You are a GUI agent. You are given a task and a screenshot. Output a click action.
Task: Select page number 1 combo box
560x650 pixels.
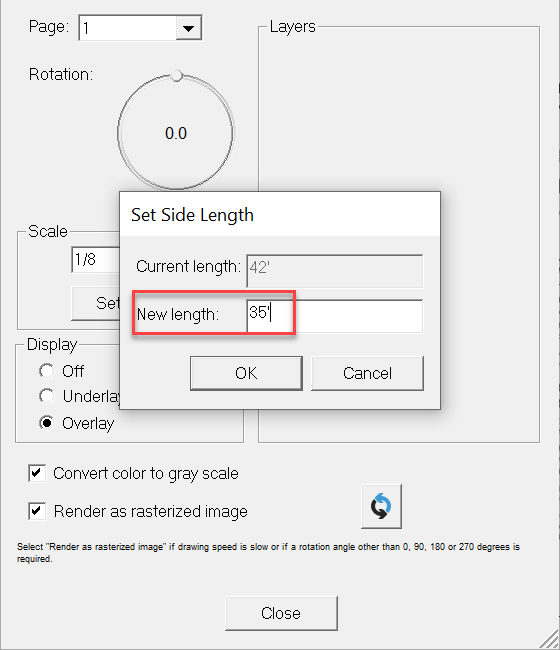[x=140, y=28]
